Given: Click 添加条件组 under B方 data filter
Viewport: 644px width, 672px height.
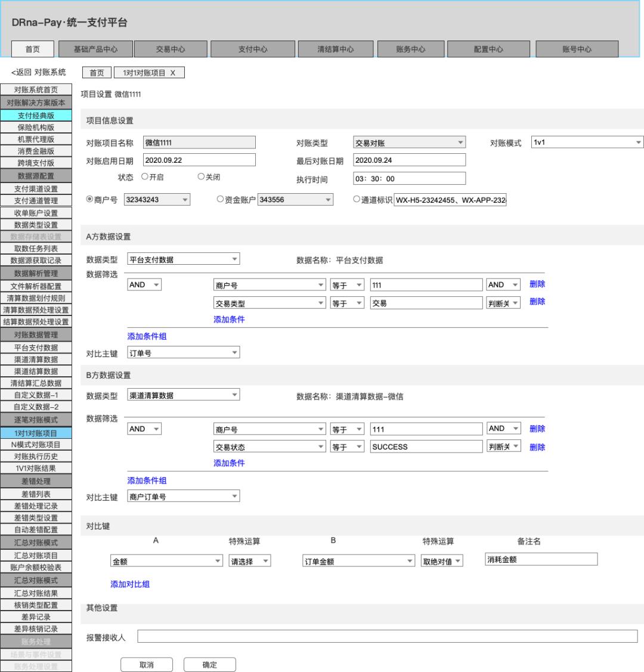Looking at the screenshot, I should pos(147,481).
